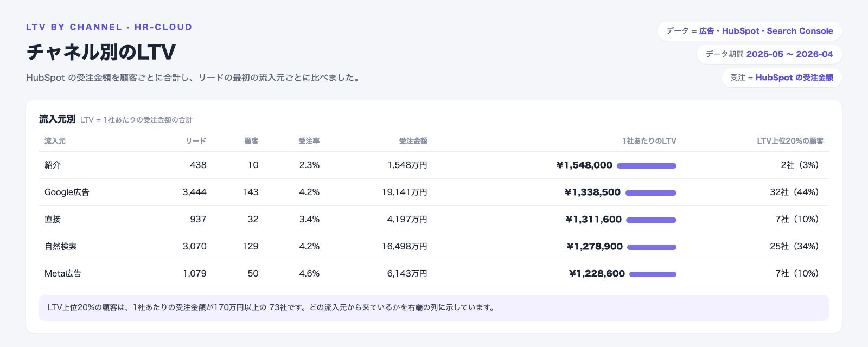Click the 19,141万円 order amount
Screen dimensions: 868x347
(405, 192)
